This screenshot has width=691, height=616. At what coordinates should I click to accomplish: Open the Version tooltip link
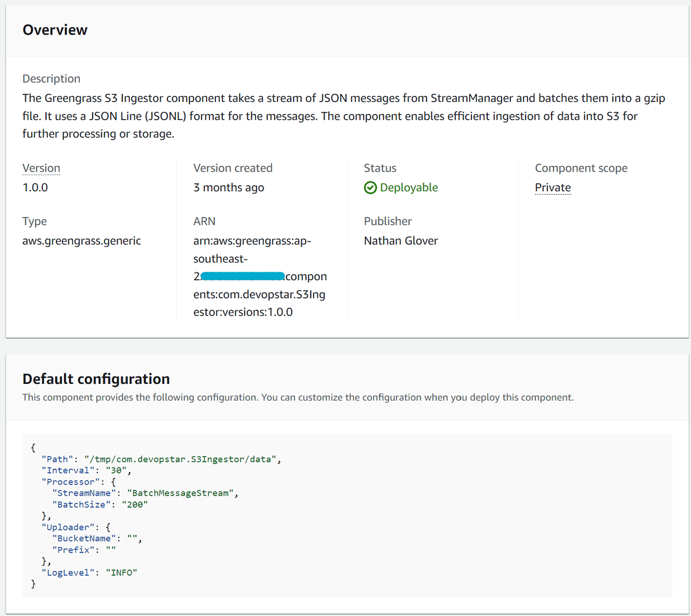tap(41, 168)
